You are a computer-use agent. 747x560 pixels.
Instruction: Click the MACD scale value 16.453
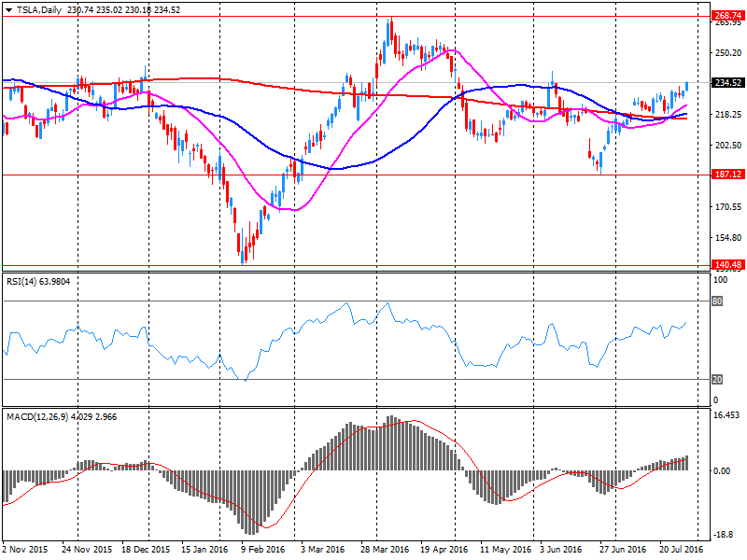tap(726, 415)
